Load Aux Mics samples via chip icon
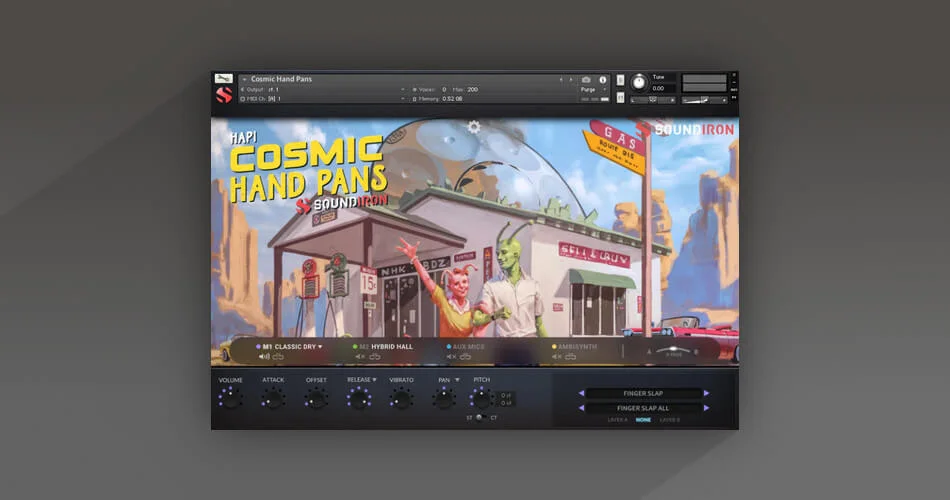Viewport: 950px width, 500px height. coord(465,356)
